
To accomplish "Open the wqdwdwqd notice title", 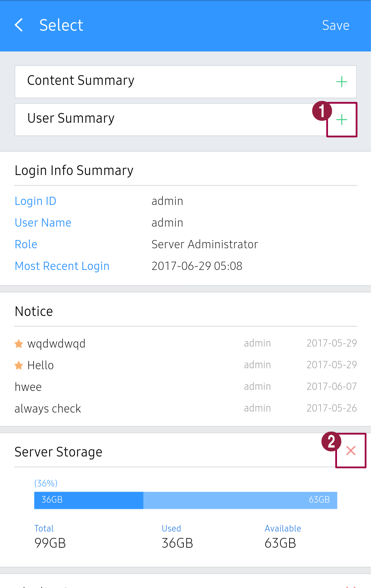I will (x=56, y=344).
